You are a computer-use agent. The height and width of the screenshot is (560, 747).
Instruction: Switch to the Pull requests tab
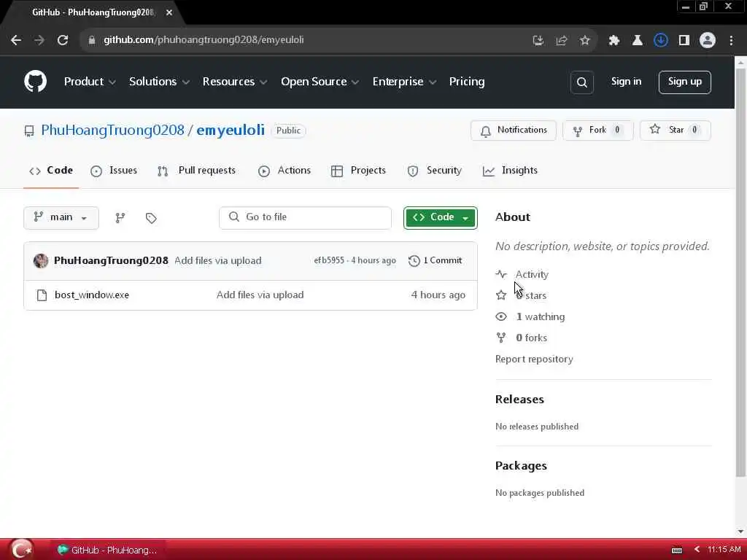(x=196, y=171)
